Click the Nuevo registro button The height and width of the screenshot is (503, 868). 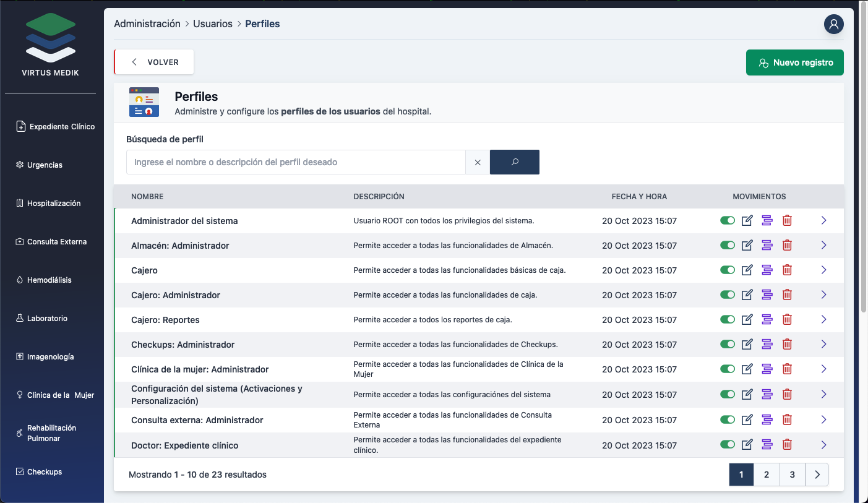pos(794,62)
